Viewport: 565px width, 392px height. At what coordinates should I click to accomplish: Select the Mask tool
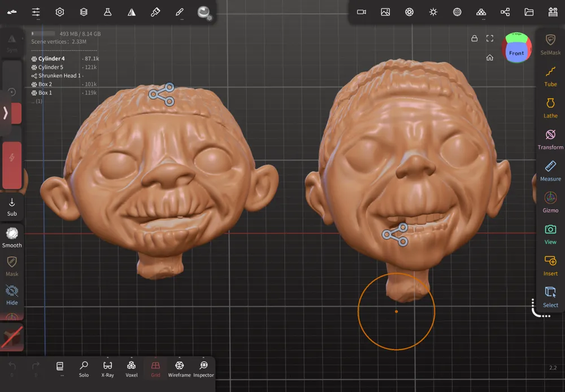tap(12, 266)
